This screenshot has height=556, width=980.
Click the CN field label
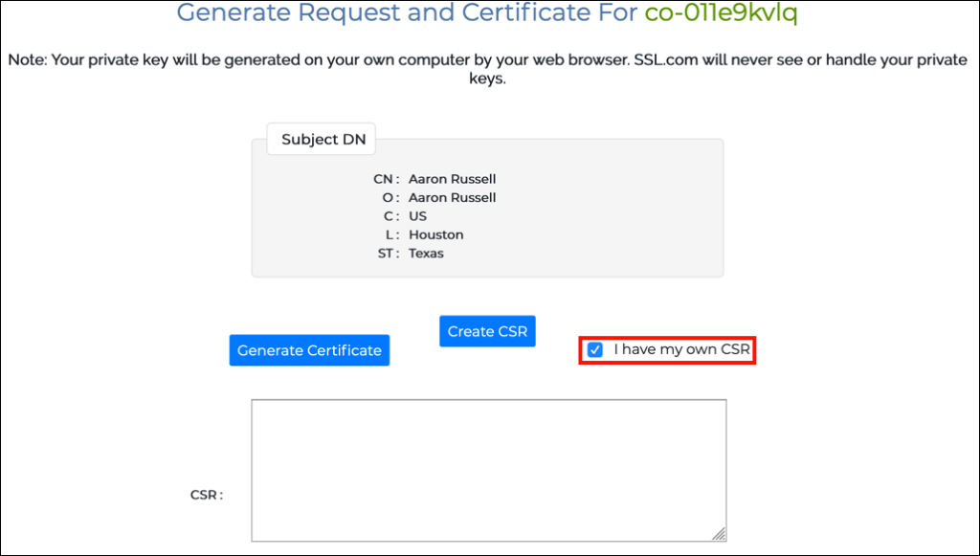click(381, 179)
